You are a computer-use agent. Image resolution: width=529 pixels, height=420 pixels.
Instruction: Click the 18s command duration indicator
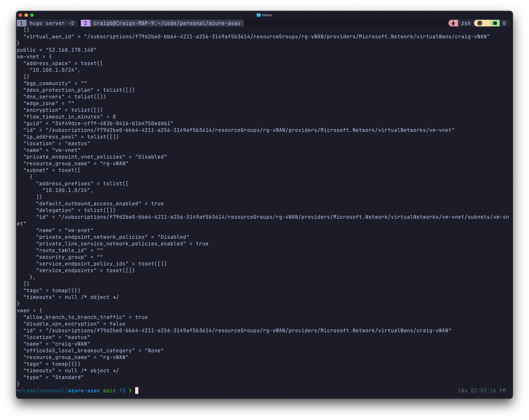coord(462,391)
